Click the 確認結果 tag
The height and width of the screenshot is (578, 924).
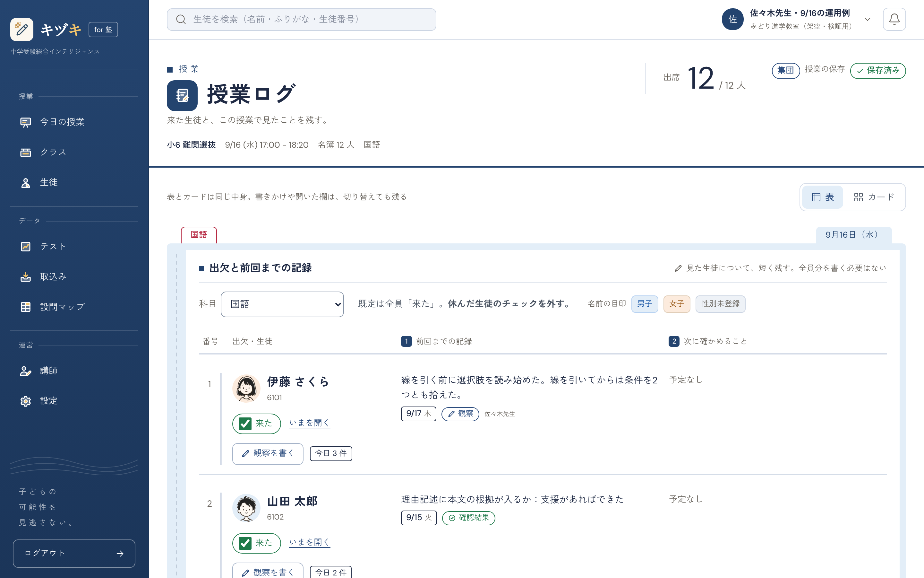(468, 518)
